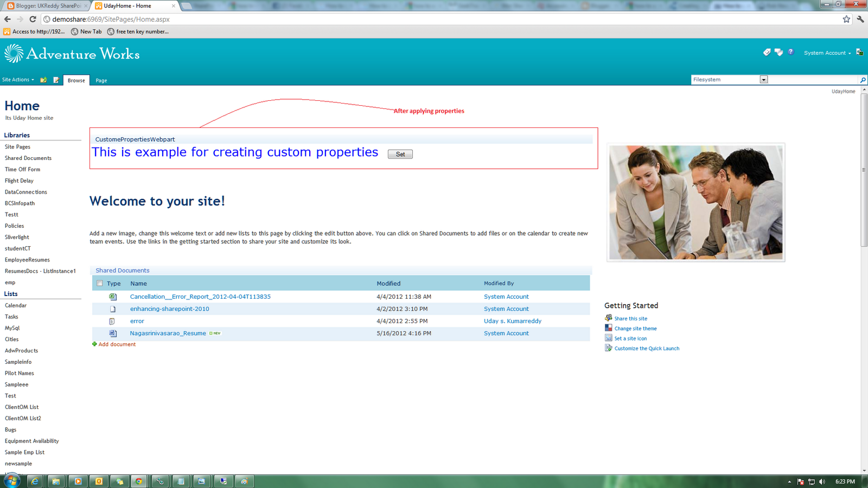This screenshot has height=488, width=868.
Task: Sort by the Name column header
Action: (138, 284)
